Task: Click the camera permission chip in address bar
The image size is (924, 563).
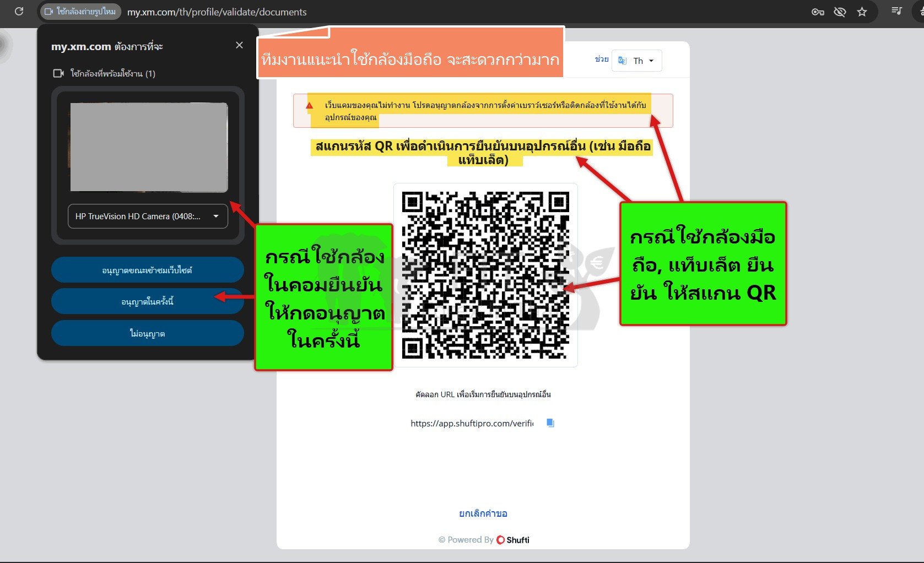Action: 80,12
